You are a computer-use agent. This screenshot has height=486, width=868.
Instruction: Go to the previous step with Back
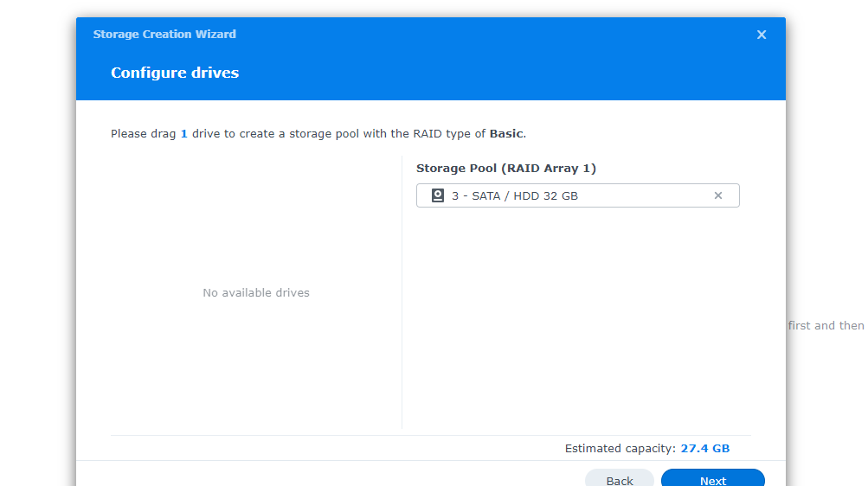[x=620, y=480]
